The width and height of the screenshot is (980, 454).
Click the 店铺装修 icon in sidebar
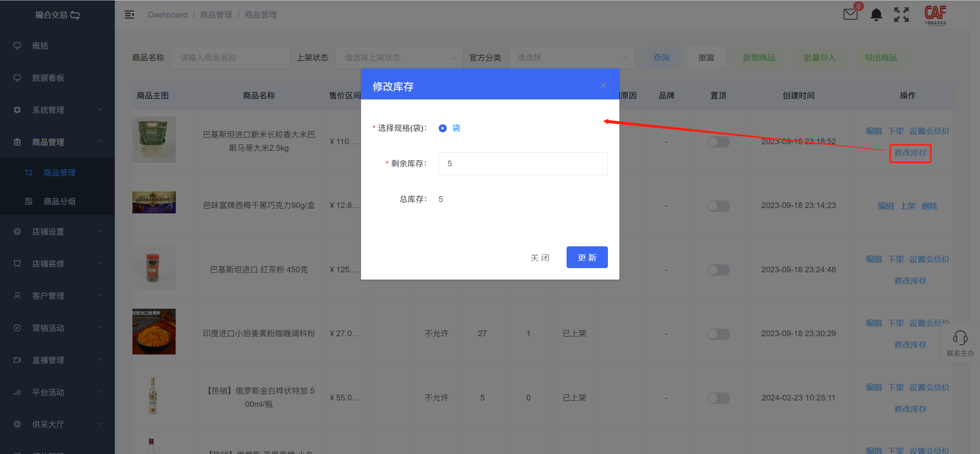click(x=17, y=264)
